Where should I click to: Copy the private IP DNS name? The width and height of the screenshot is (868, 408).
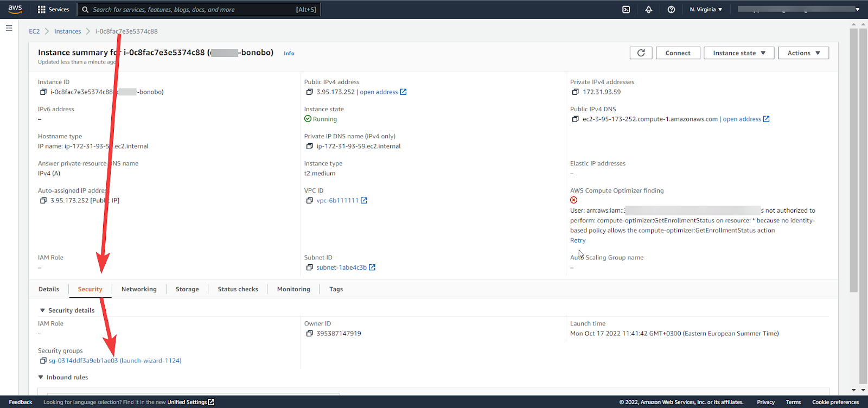tap(309, 146)
